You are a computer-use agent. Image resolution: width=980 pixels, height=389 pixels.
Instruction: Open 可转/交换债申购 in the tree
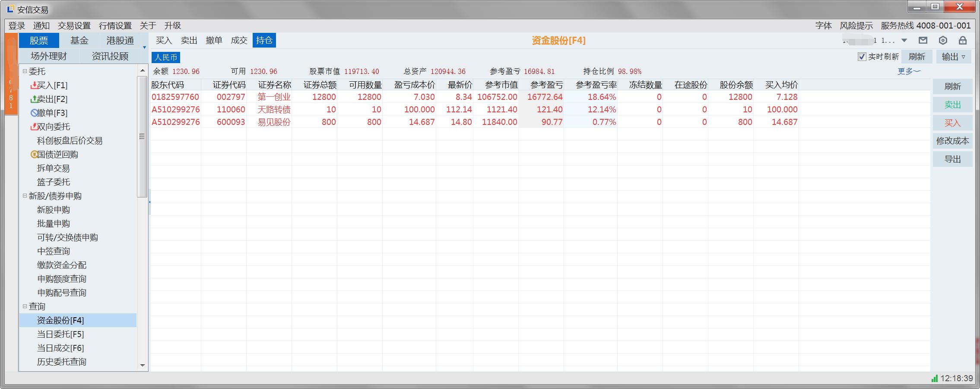click(x=68, y=237)
